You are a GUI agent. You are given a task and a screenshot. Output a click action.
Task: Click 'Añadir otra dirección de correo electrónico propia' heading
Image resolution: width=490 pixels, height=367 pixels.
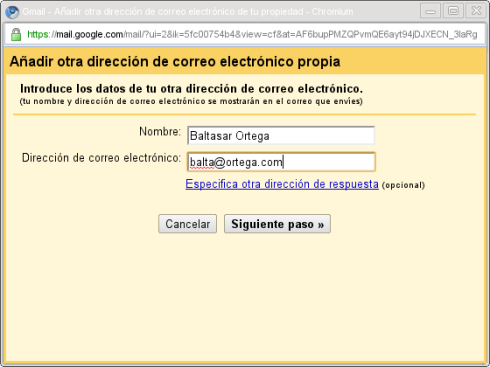click(175, 62)
